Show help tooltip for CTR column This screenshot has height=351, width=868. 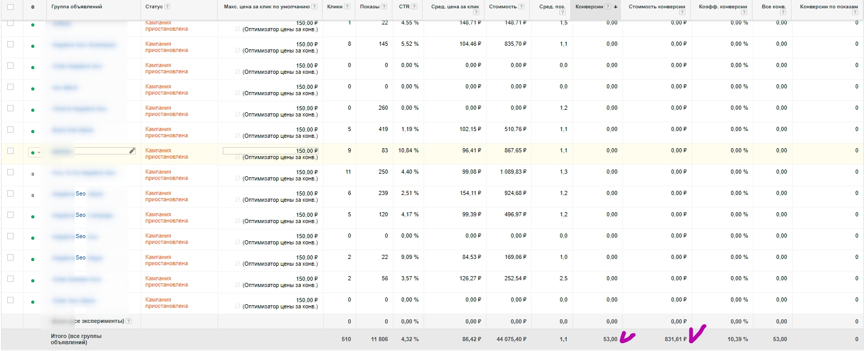pos(414,7)
